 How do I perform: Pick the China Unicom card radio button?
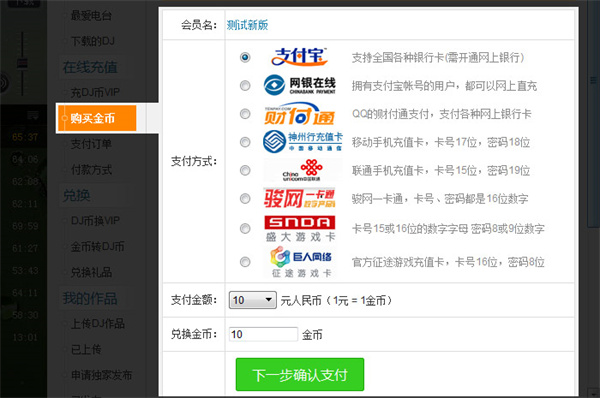tap(245, 170)
